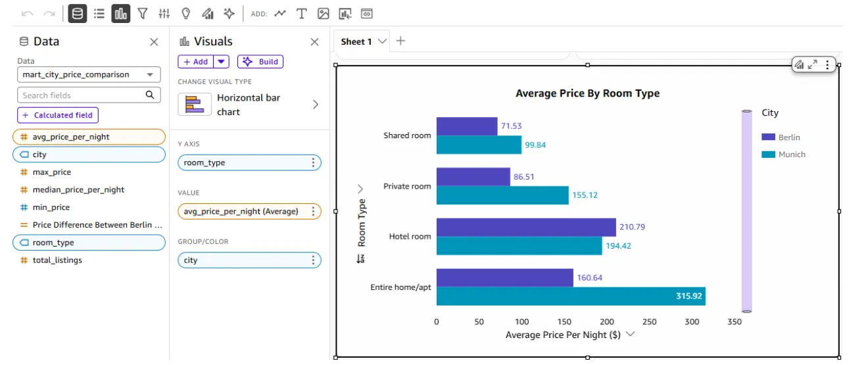Click the Undo arrow in the toolbar

27,13
